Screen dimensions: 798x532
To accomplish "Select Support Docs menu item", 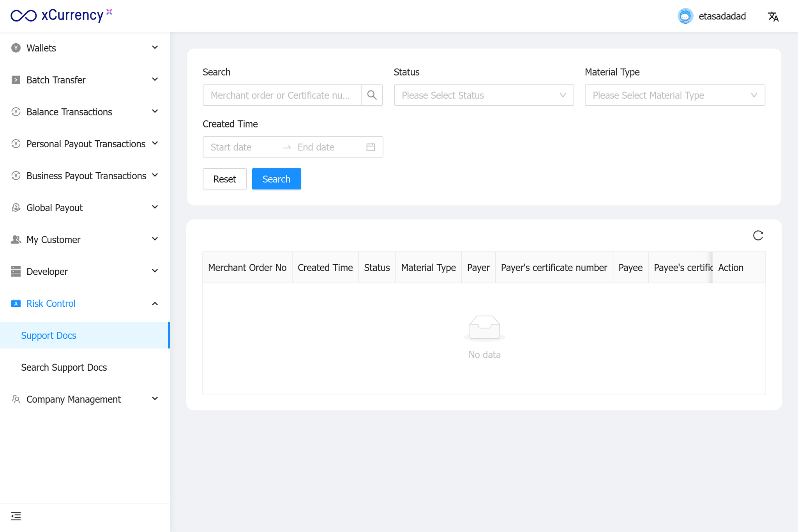I will point(49,335).
